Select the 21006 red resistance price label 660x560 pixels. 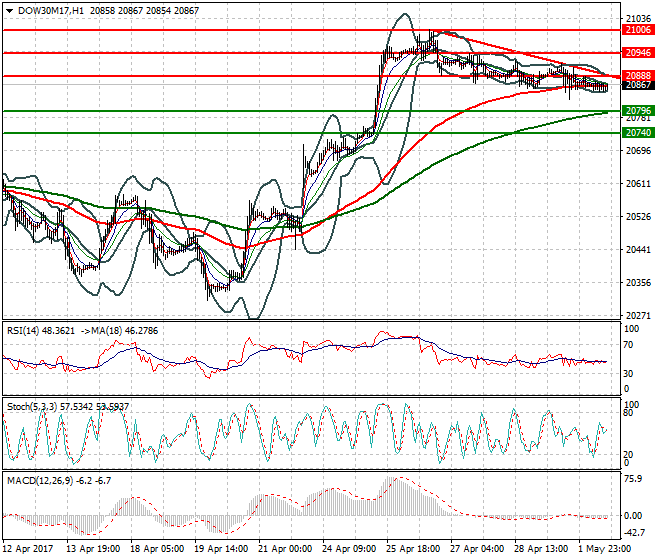click(x=639, y=30)
